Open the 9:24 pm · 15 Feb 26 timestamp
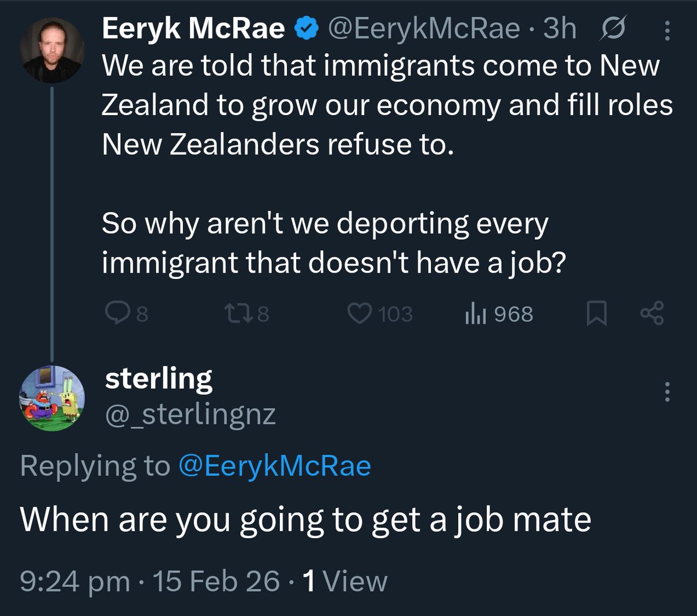This screenshot has width=697, height=616. click(150, 582)
